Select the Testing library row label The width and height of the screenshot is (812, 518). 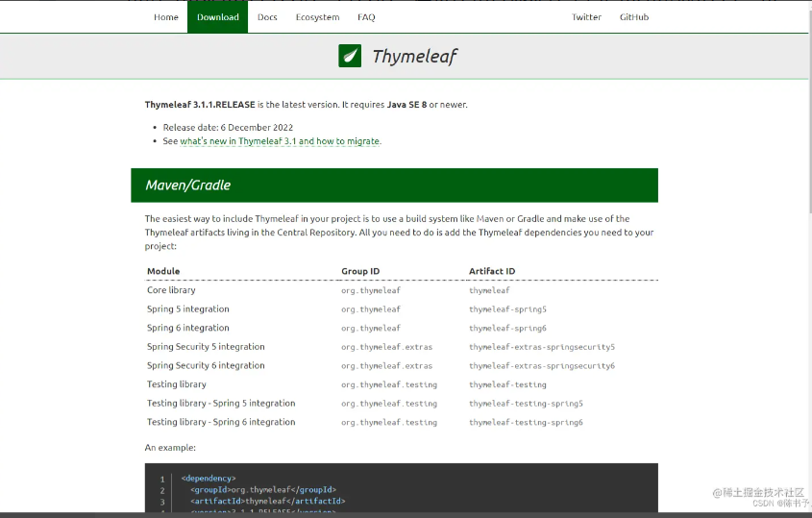[x=177, y=384]
